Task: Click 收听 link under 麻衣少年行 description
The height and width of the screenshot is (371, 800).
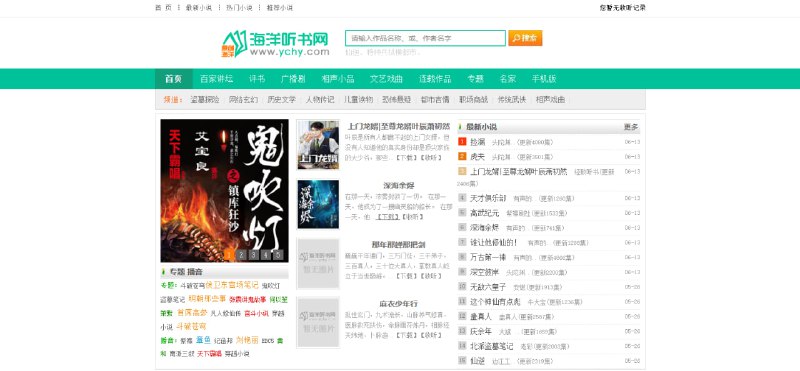Action: point(431,335)
